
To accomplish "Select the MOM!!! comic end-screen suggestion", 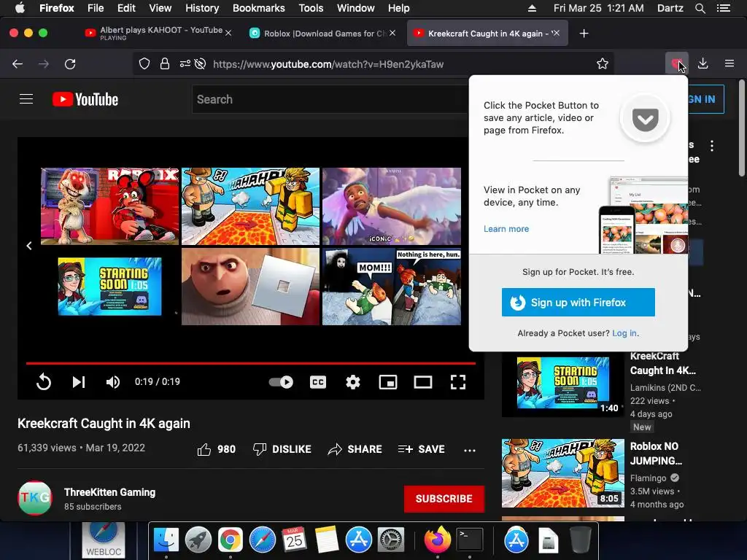I will (x=392, y=287).
